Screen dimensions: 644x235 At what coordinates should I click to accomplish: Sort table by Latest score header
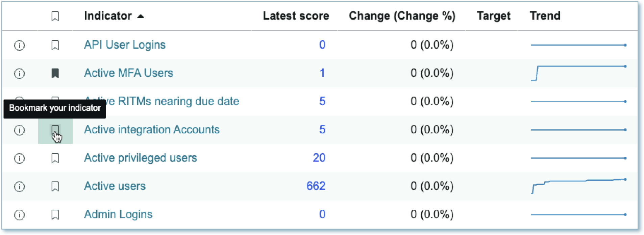pos(296,16)
